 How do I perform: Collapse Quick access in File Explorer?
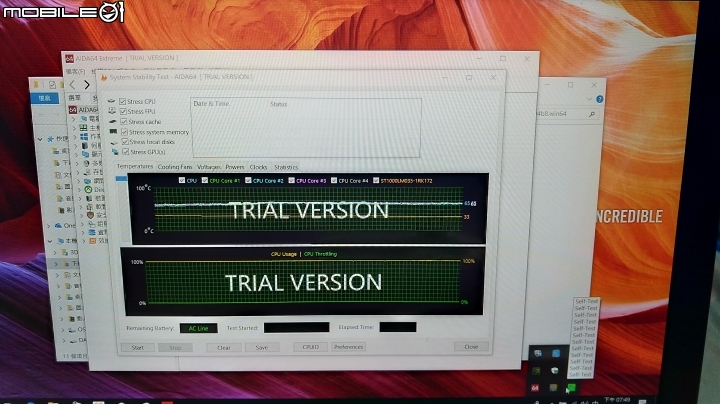click(x=40, y=139)
